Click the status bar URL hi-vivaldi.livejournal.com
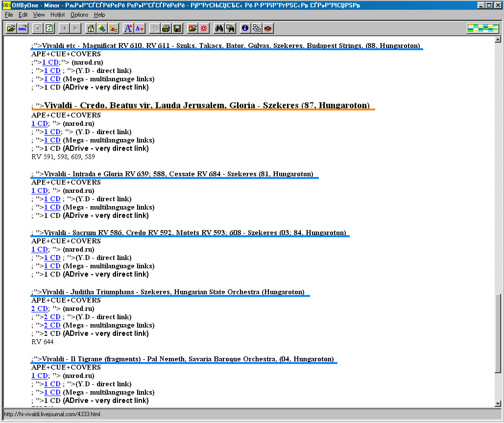504x423 pixels. click(52, 414)
